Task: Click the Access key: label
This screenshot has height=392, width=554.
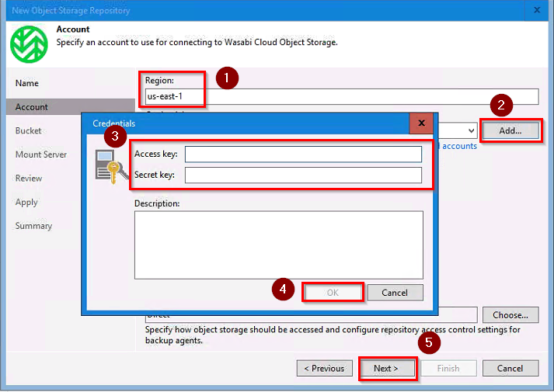Action: coord(156,154)
